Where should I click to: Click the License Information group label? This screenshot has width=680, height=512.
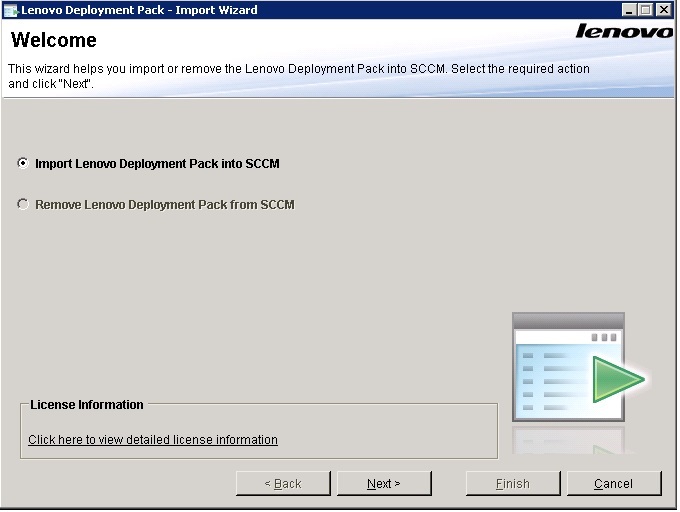pos(86,404)
